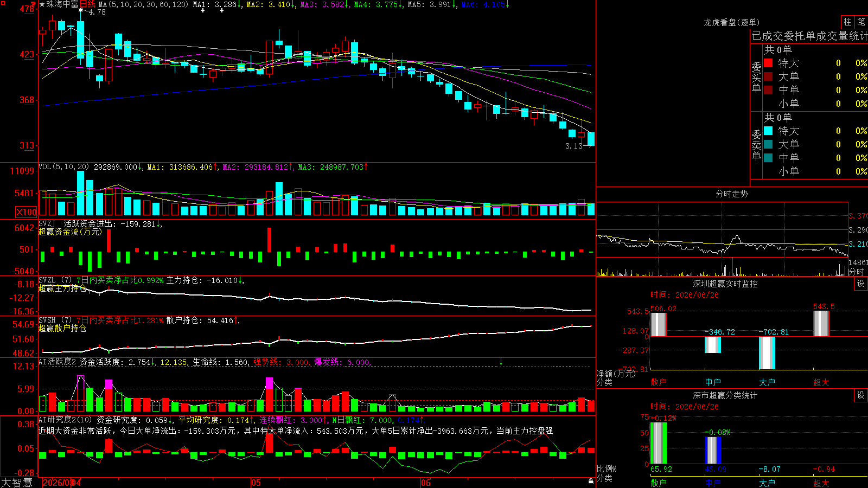Click the stock name 珠海中富
The width and height of the screenshot is (868, 488).
point(62,4)
